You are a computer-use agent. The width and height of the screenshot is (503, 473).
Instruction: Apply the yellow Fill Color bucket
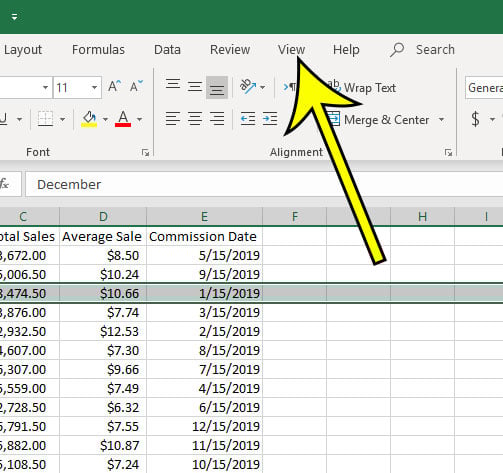(89, 119)
